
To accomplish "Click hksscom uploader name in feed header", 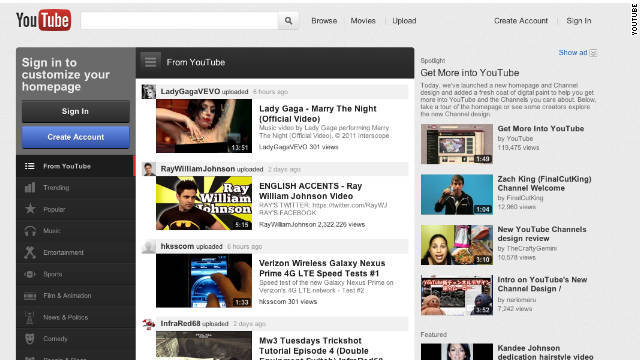I will [177, 247].
